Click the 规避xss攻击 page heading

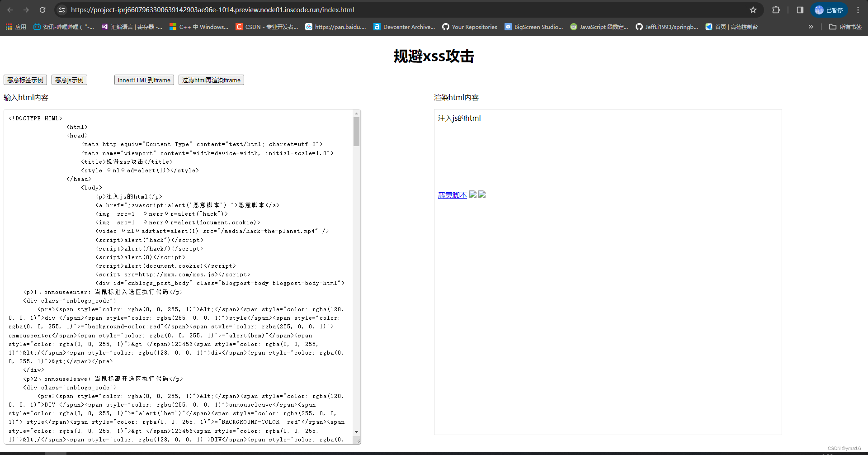(434, 56)
